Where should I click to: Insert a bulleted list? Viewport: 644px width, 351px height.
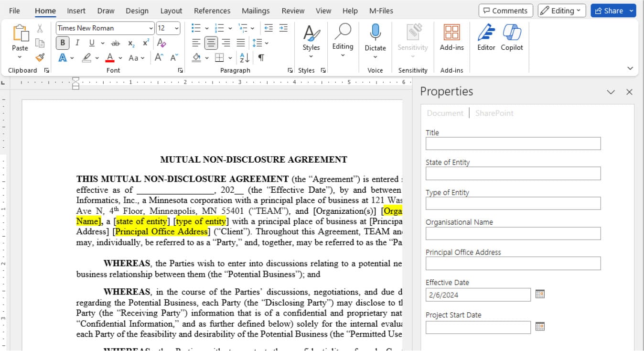tap(196, 28)
